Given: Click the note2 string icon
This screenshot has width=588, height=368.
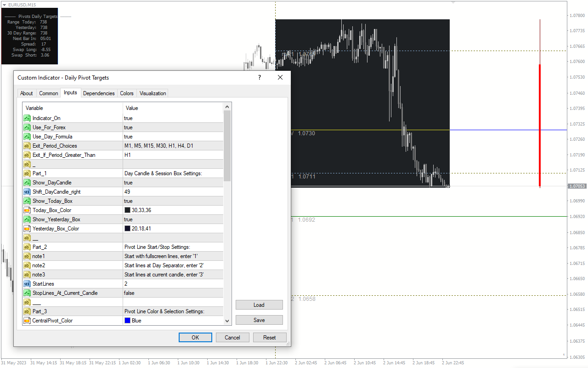Looking at the screenshot, I should tap(27, 265).
